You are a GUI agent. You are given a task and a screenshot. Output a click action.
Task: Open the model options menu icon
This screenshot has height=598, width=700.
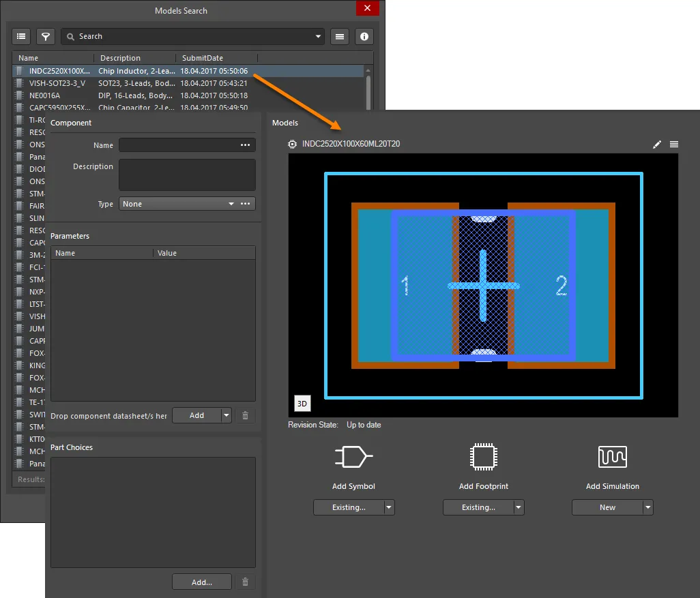[x=674, y=145]
